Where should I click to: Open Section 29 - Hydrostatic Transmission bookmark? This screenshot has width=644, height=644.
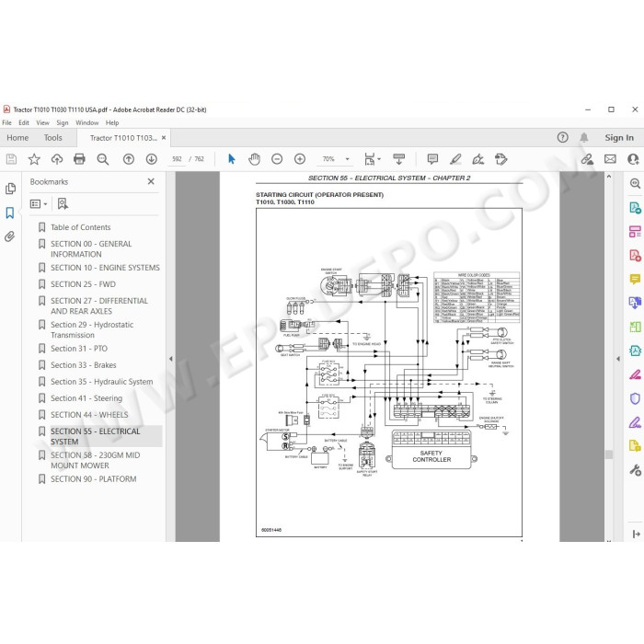92,329
